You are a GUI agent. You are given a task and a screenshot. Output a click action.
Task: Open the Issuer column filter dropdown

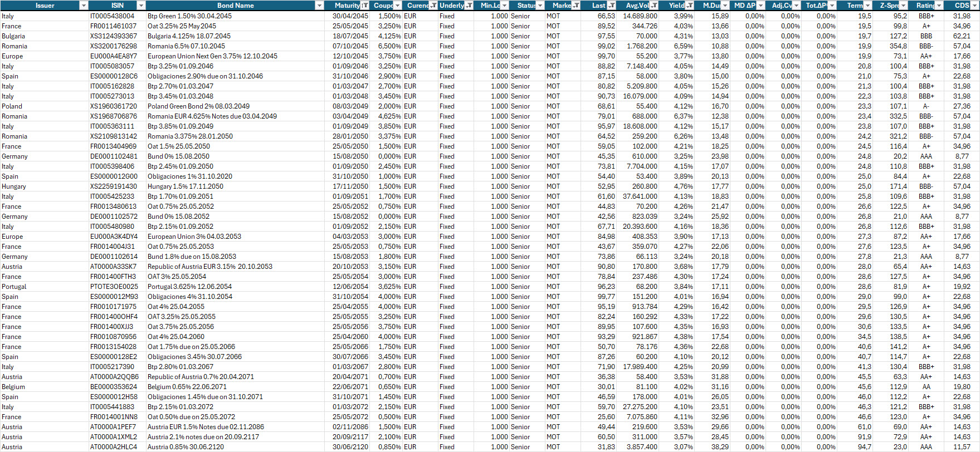coord(84,6)
